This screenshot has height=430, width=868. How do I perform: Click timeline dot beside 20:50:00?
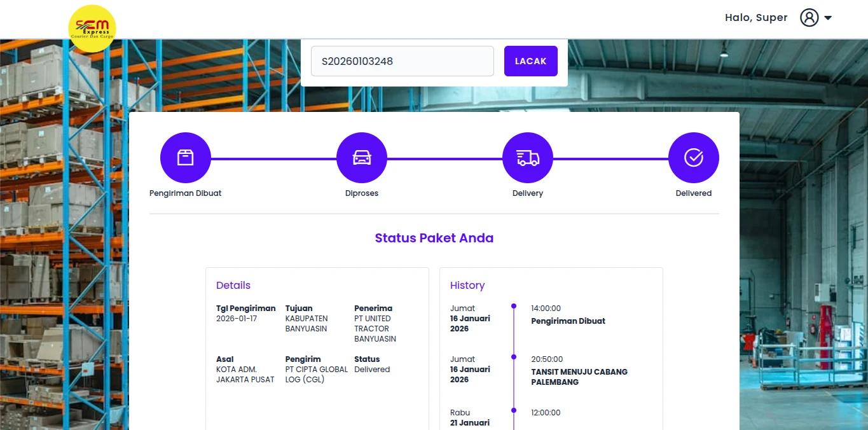click(x=514, y=357)
